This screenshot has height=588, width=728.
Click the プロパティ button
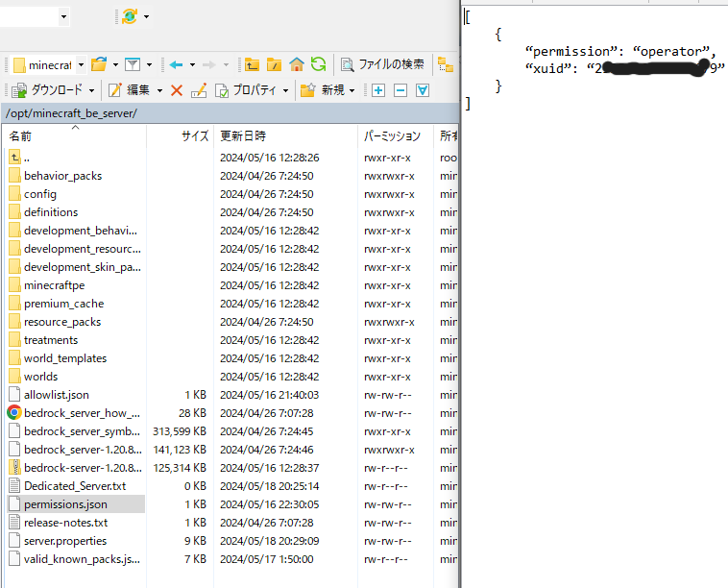[x=246, y=90]
